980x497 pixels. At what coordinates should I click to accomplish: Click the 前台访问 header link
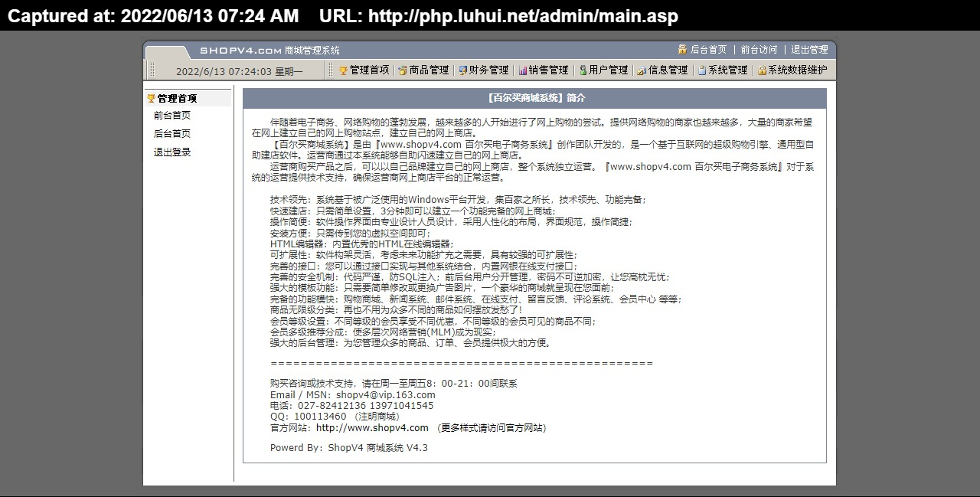[759, 50]
